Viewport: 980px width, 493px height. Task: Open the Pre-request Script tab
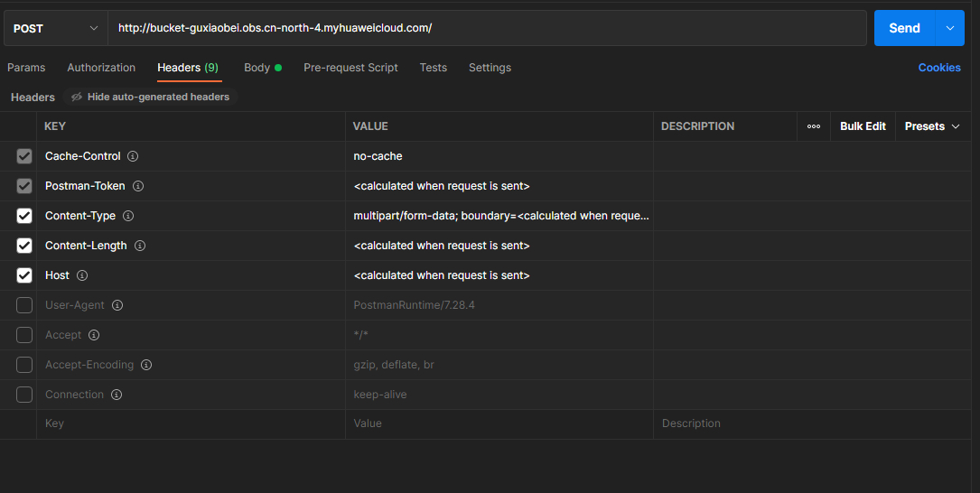(350, 68)
